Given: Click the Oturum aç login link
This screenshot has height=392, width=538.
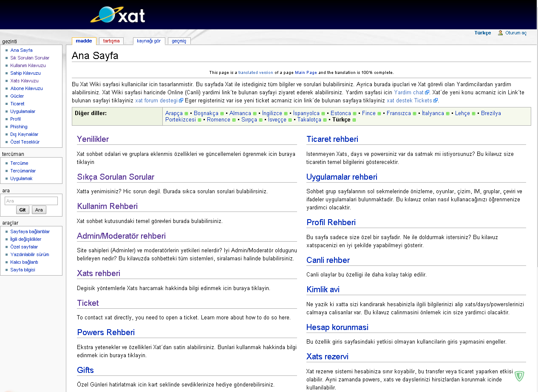Looking at the screenshot, I should pos(516,33).
